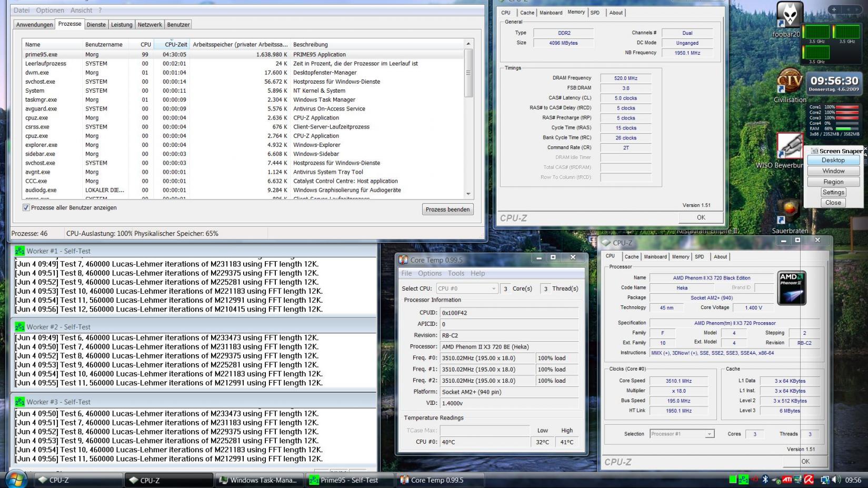This screenshot has height=488, width=868.
Task: Switch to the Core Temp 0.99.5 taskbar button
Action: pos(441,480)
